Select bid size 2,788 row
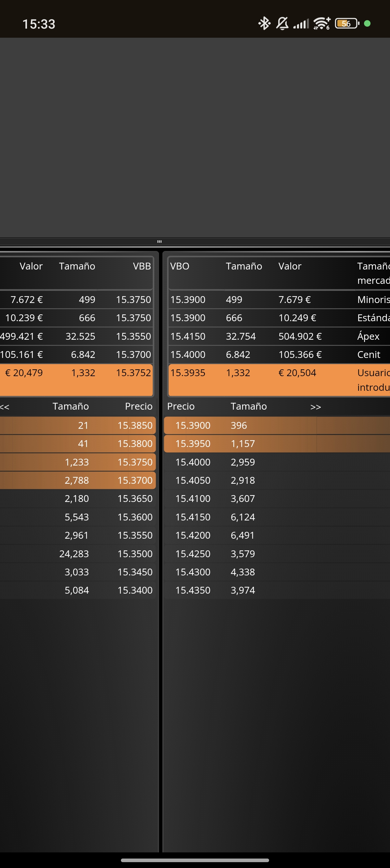This screenshot has height=868, width=390. [78, 480]
